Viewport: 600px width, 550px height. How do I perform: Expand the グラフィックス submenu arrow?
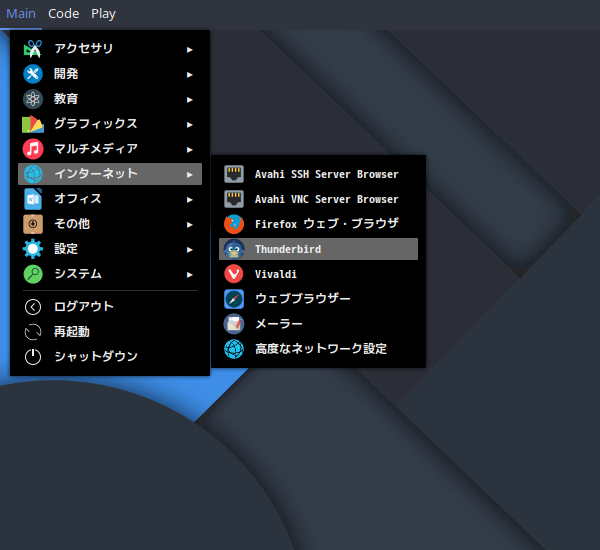189,125
